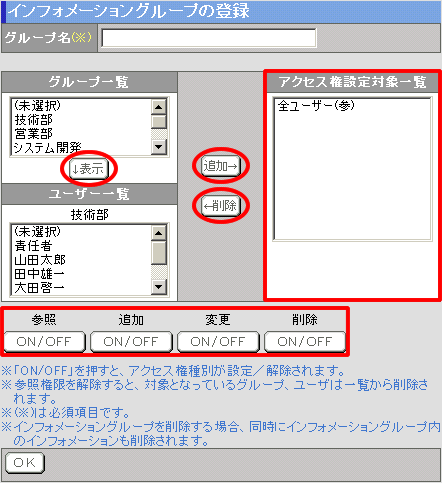Select システム開発 in the group list
This screenshot has width=442, height=483.
[47, 148]
